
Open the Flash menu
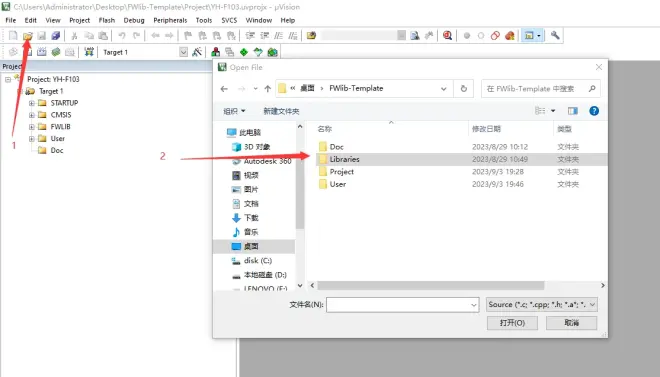tap(106, 20)
